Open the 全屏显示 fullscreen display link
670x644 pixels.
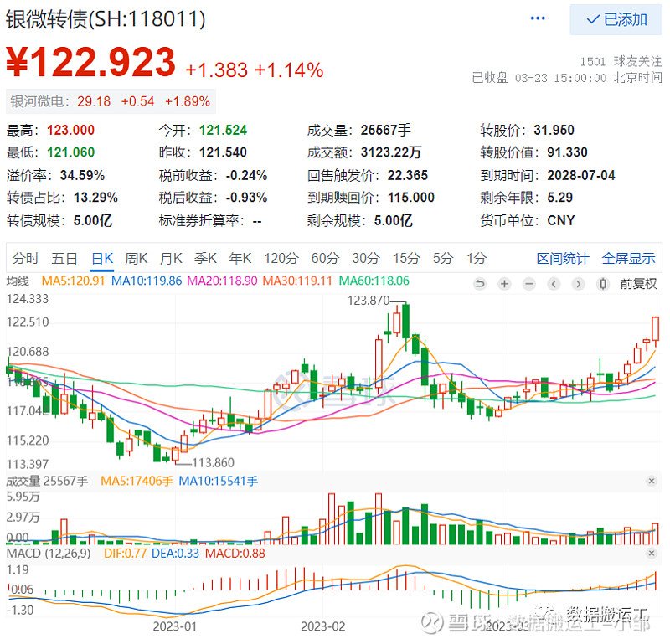point(629,259)
